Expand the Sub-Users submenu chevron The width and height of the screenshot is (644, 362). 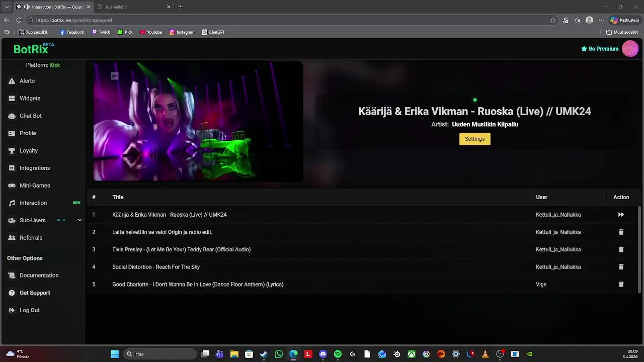(x=79, y=220)
